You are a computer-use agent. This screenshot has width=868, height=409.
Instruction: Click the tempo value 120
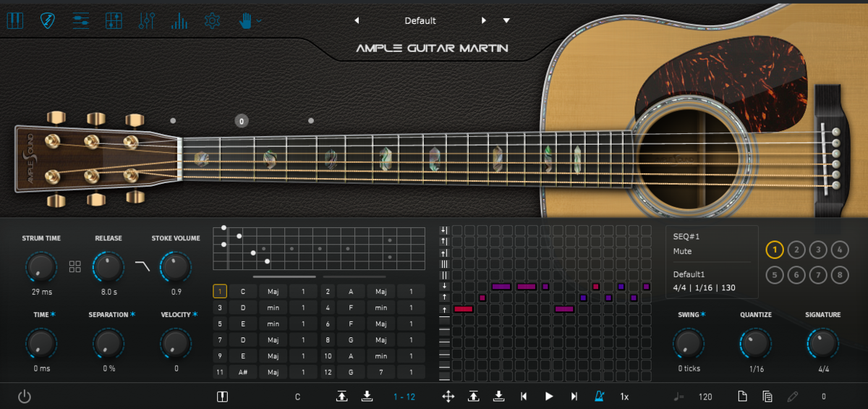pyautogui.click(x=705, y=397)
